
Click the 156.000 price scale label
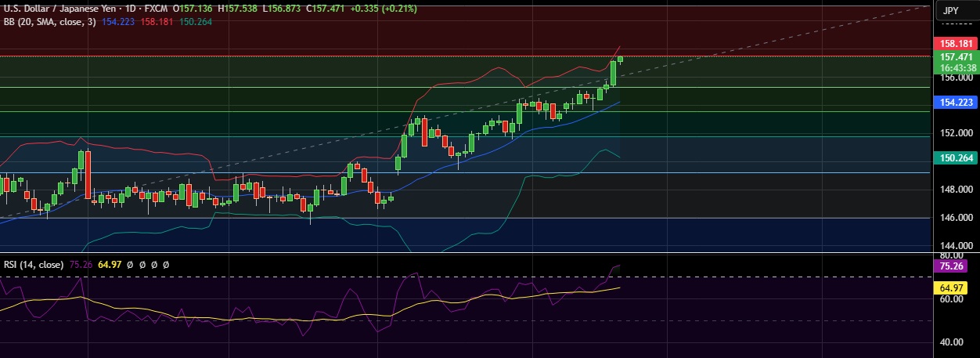point(956,78)
